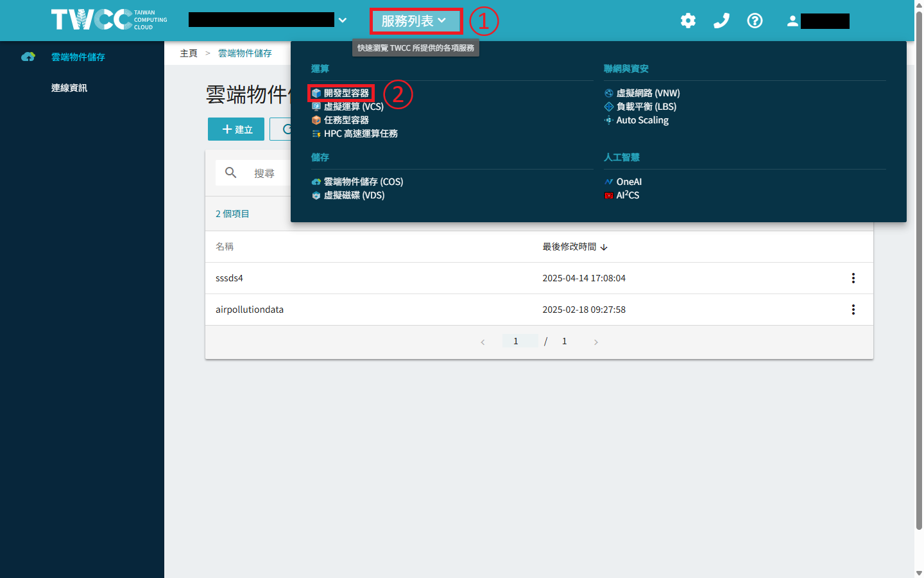Click the 2 個項目 count label
The image size is (924, 578).
coord(232,214)
